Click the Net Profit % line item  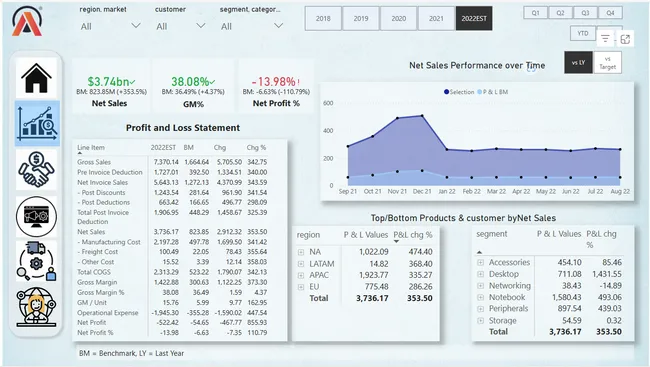coord(95,333)
